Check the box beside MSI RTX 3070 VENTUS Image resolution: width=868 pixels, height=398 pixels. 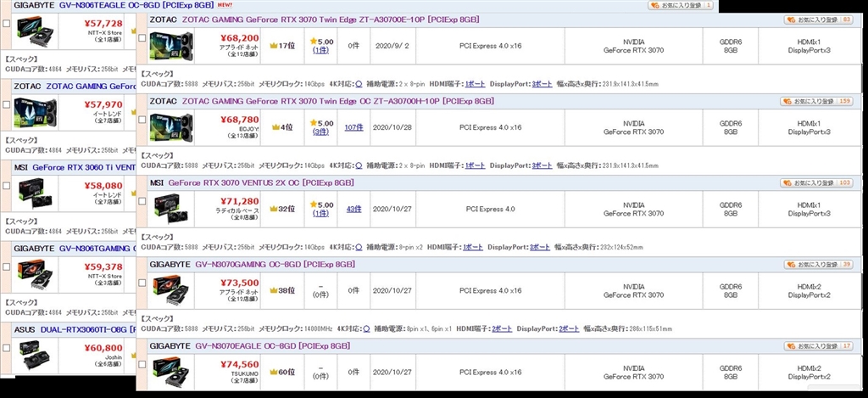click(142, 201)
